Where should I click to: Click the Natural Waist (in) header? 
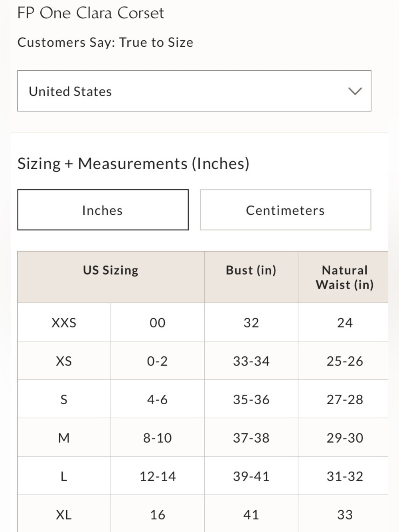(x=344, y=277)
